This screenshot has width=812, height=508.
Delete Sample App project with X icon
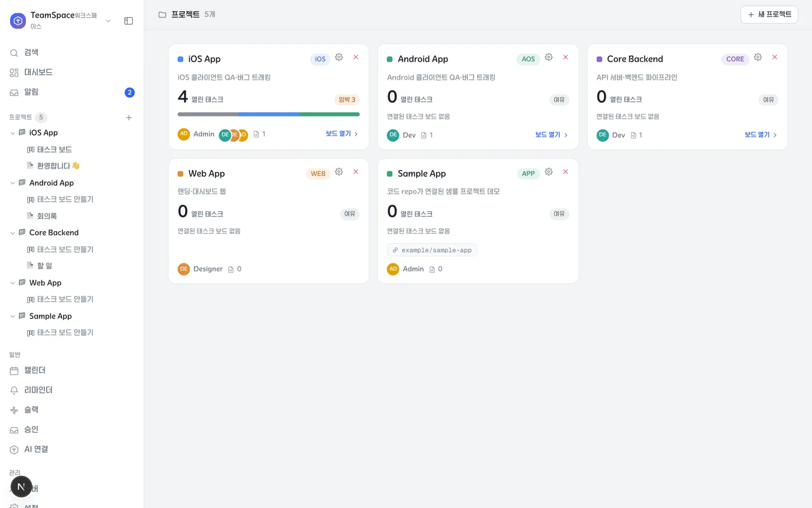coord(565,172)
